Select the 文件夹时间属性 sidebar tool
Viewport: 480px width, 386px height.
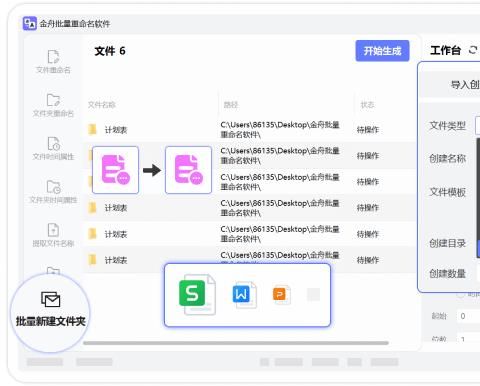pos(53,192)
